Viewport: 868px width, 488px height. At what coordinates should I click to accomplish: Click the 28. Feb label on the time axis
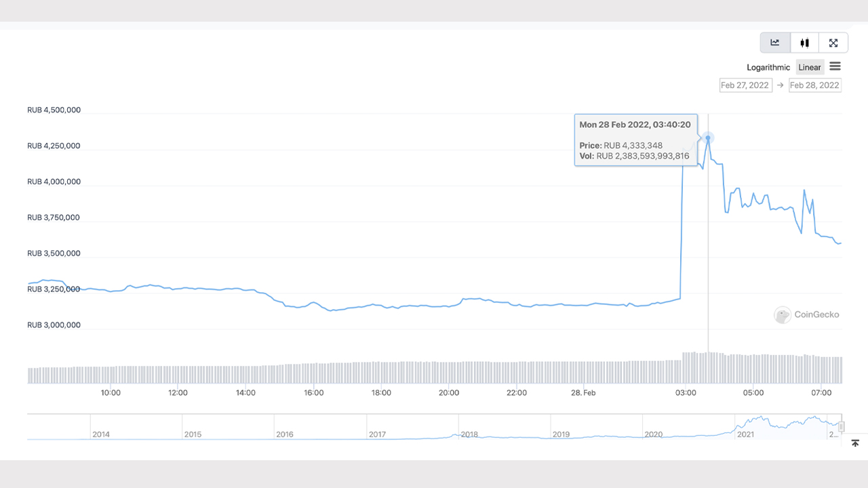tap(583, 392)
